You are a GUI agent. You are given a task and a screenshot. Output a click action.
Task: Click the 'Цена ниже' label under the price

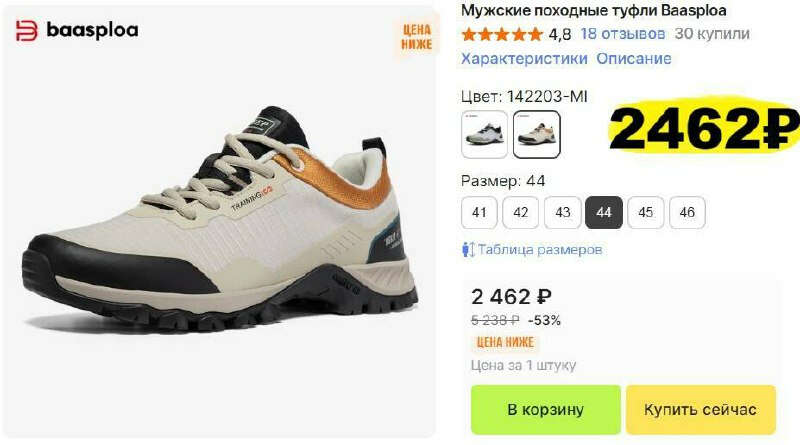pyautogui.click(x=505, y=342)
